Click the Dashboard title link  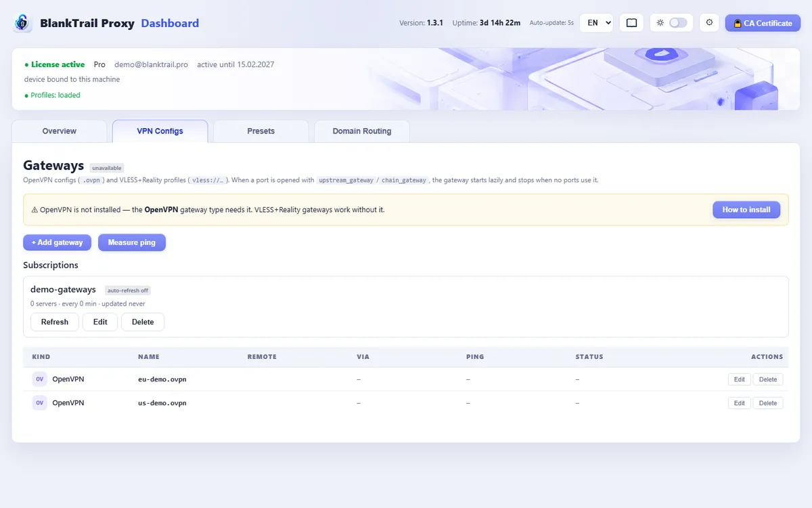(170, 23)
